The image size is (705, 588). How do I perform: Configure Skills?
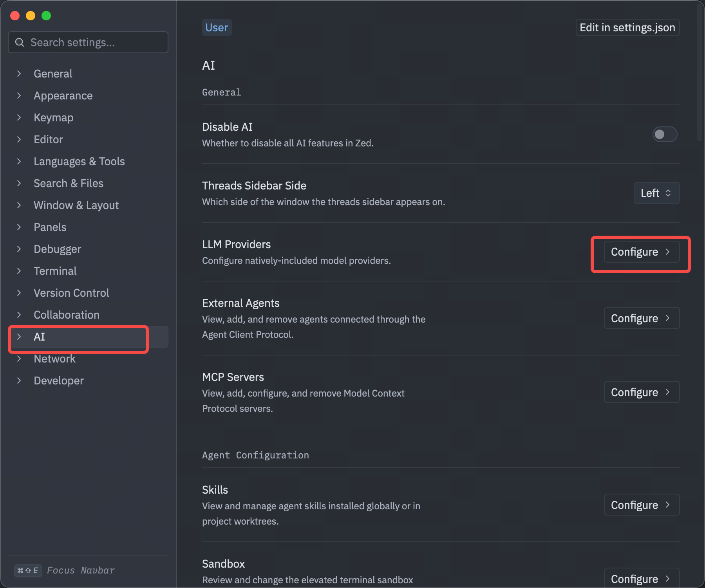point(642,505)
